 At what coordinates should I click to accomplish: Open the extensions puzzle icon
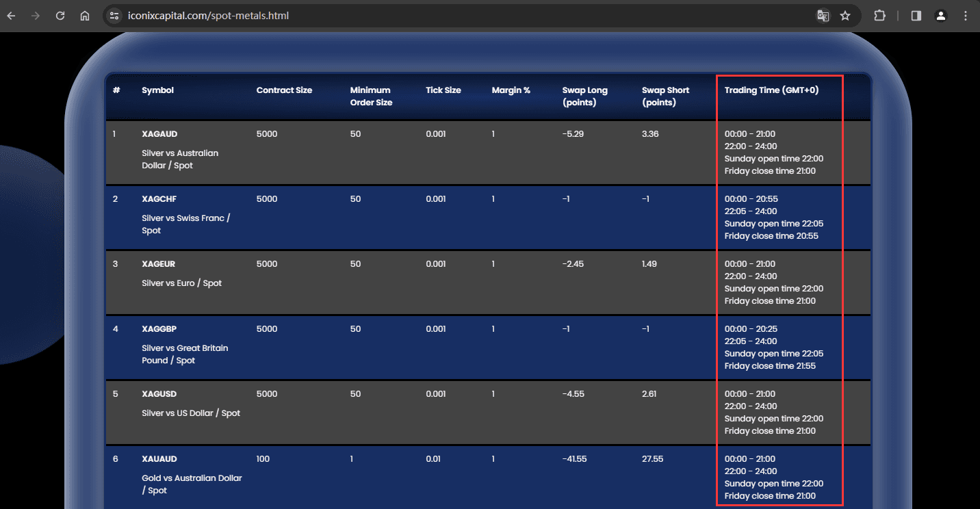(x=880, y=16)
